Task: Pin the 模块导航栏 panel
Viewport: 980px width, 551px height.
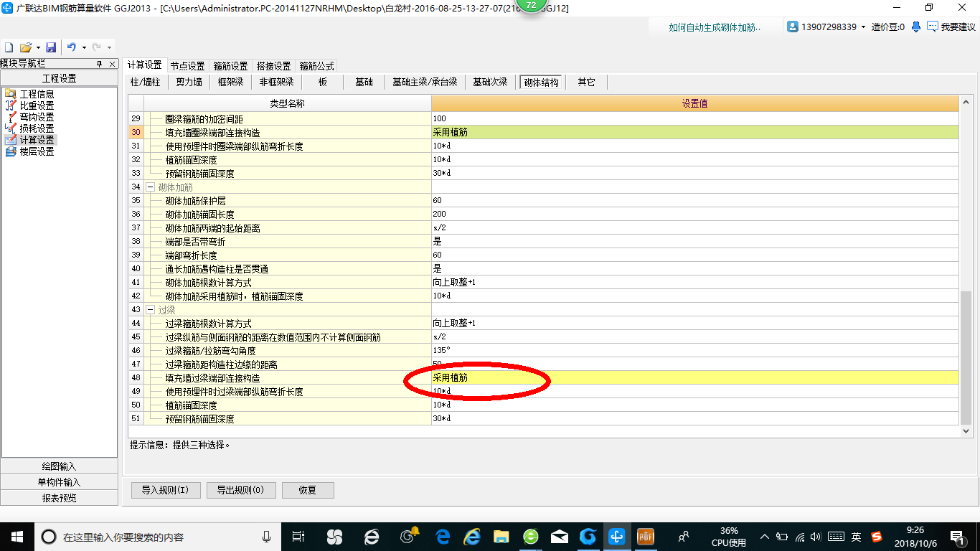Action: pyautogui.click(x=100, y=64)
